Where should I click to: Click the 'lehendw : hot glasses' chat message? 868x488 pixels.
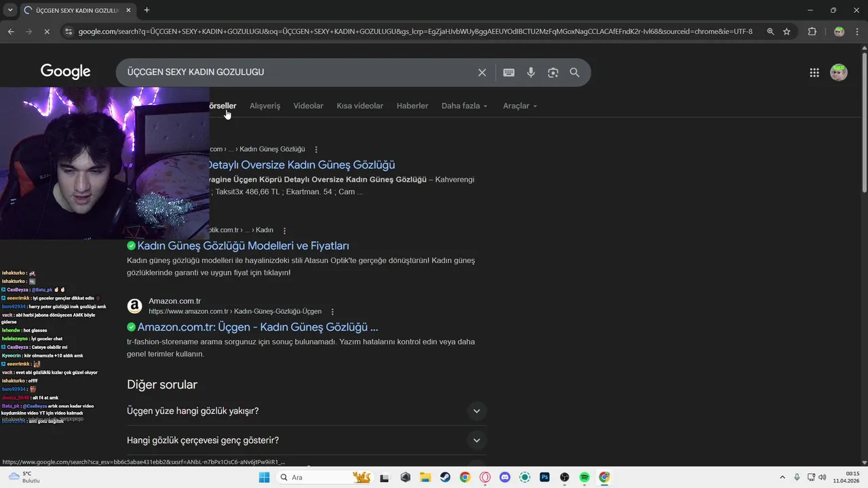(24, 330)
